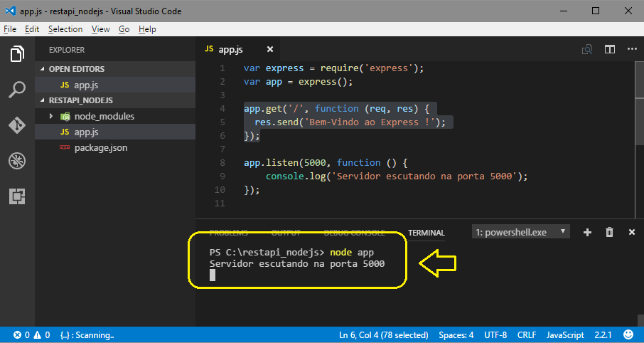The width and height of the screenshot is (644, 343).
Task: Click 'Servidor escutando na porta 5000' terminal output
Action: [297, 263]
